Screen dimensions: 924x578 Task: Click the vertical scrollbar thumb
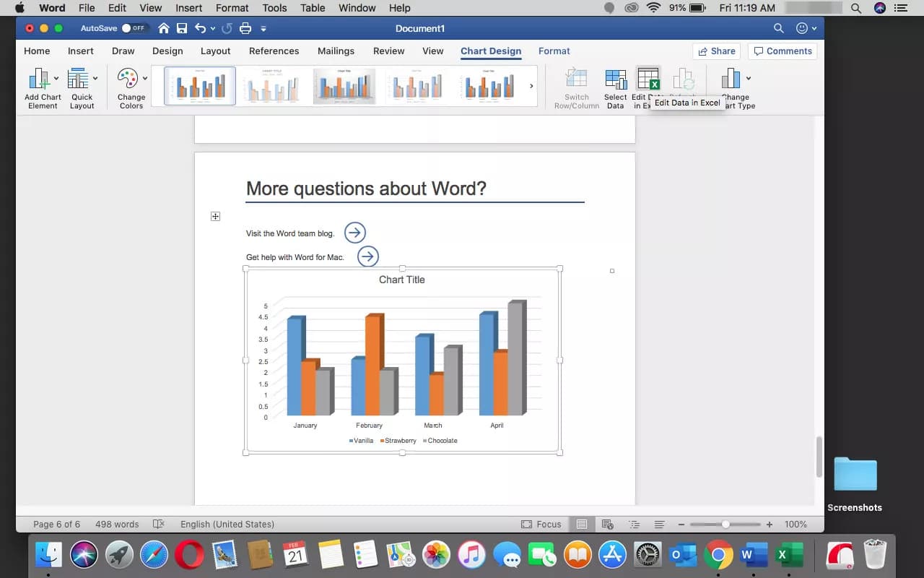coord(819,456)
